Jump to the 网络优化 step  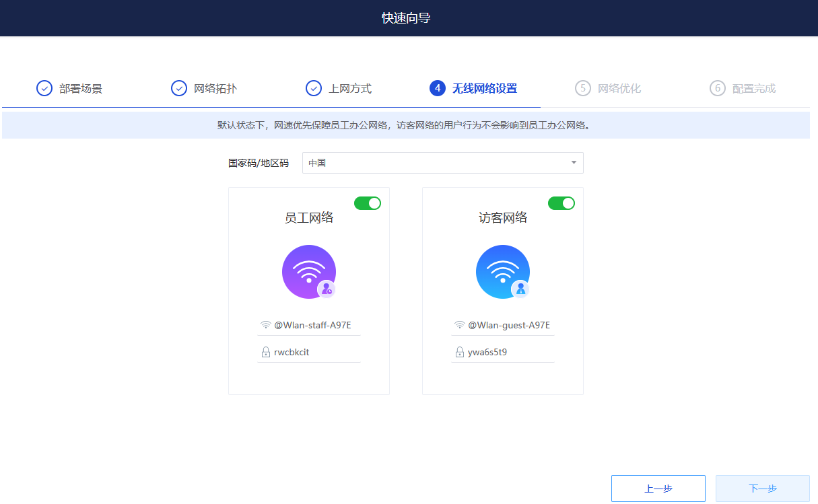619,89
